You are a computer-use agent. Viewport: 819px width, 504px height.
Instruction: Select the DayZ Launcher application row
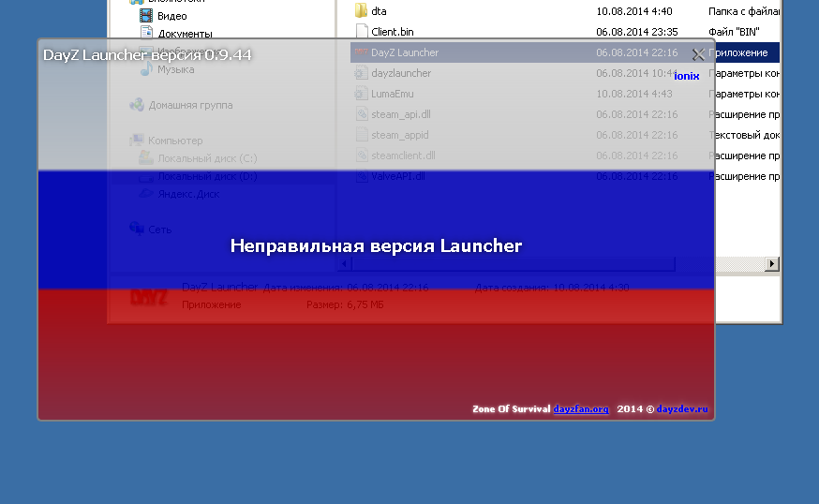click(x=564, y=52)
